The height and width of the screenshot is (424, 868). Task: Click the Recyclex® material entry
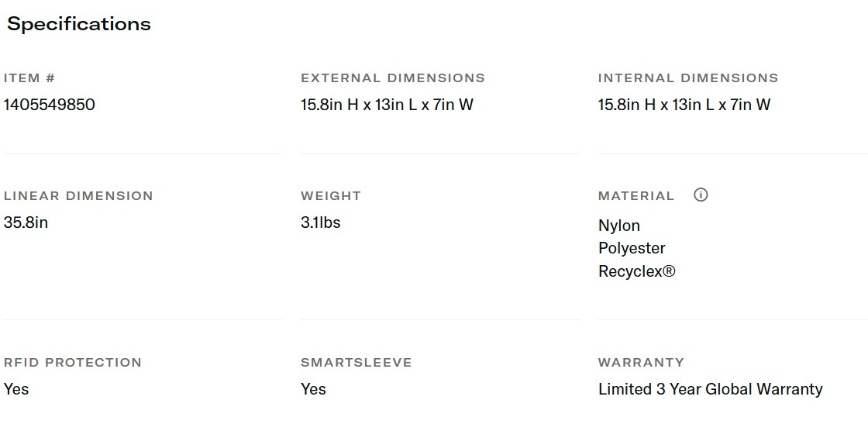coord(637,271)
